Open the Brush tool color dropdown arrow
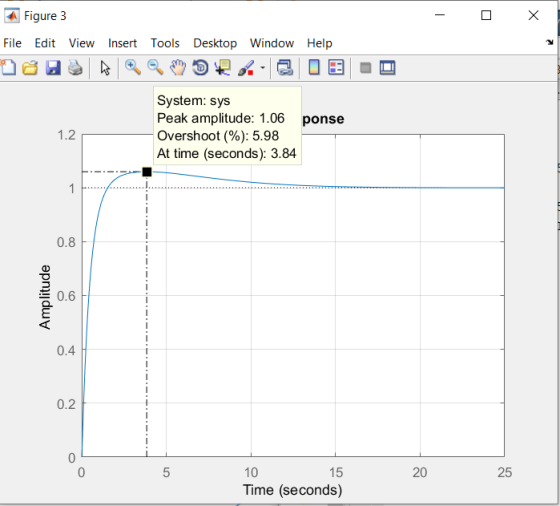 tap(262, 67)
